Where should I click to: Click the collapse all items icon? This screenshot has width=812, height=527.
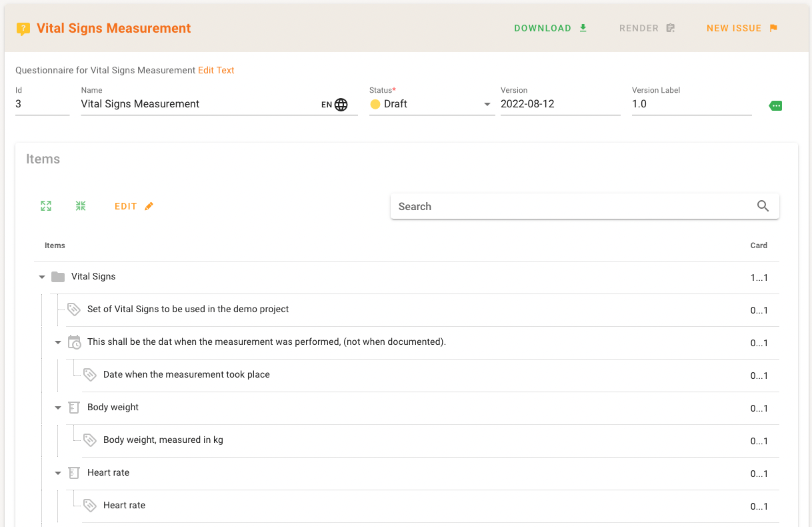81,206
